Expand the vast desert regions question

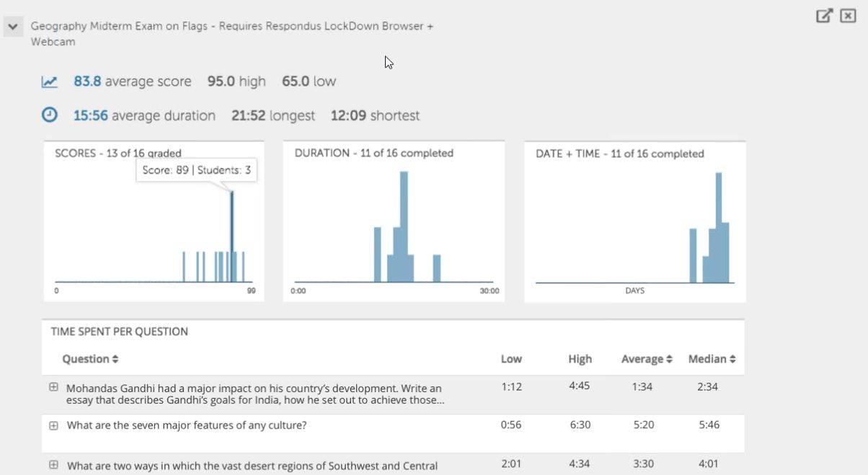(x=53, y=465)
